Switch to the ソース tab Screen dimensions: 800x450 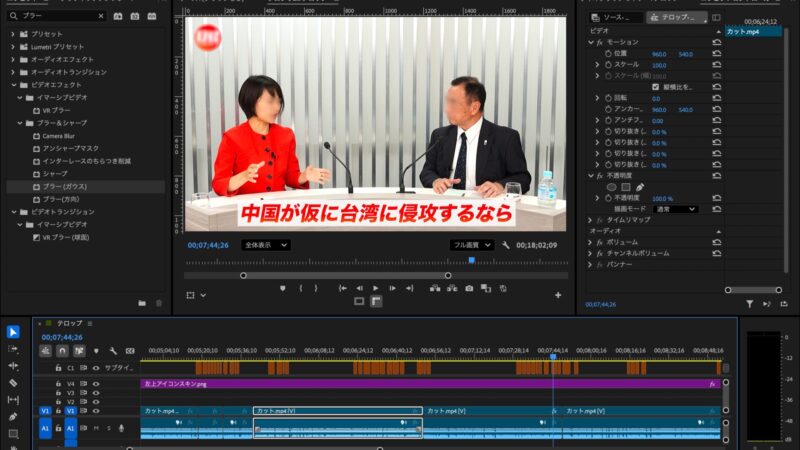coord(614,17)
